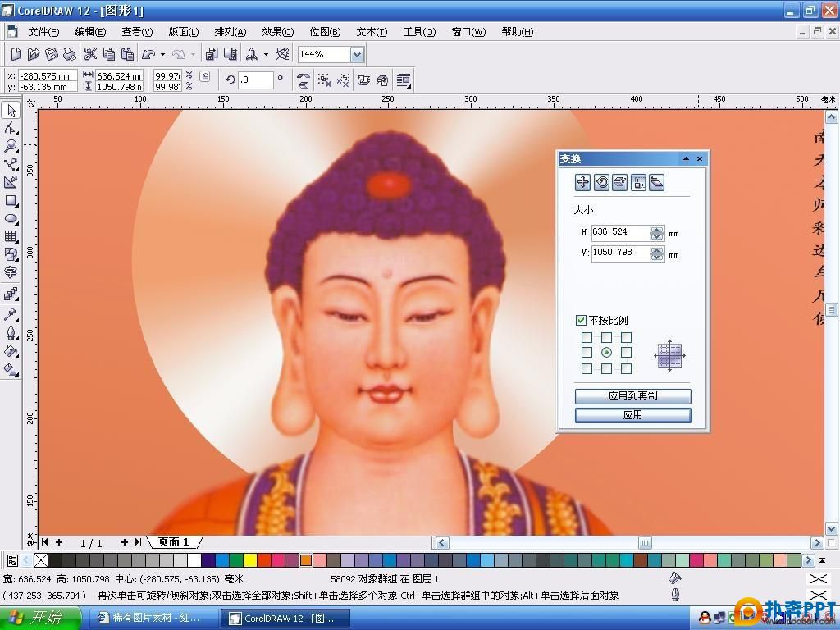Screen dimensions: 840x630
Task: Click the Export icon in the toolbar
Action: (231, 54)
